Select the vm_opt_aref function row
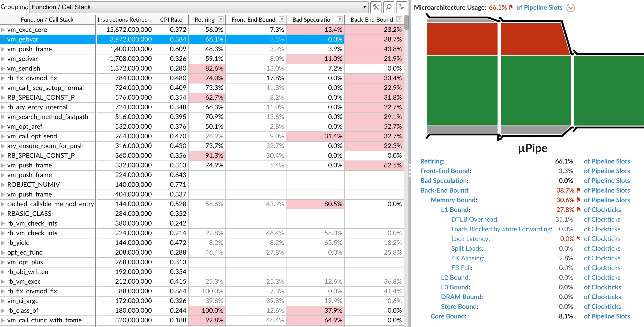 point(25,127)
